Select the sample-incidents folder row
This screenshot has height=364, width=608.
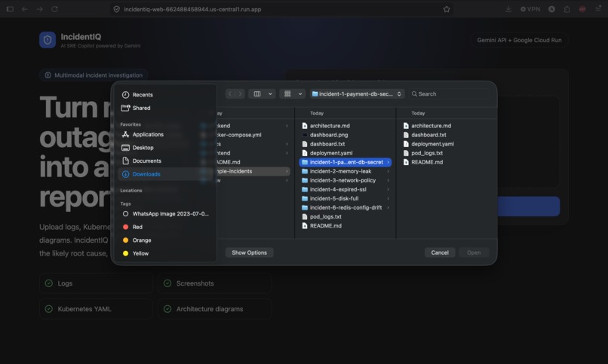[252, 171]
